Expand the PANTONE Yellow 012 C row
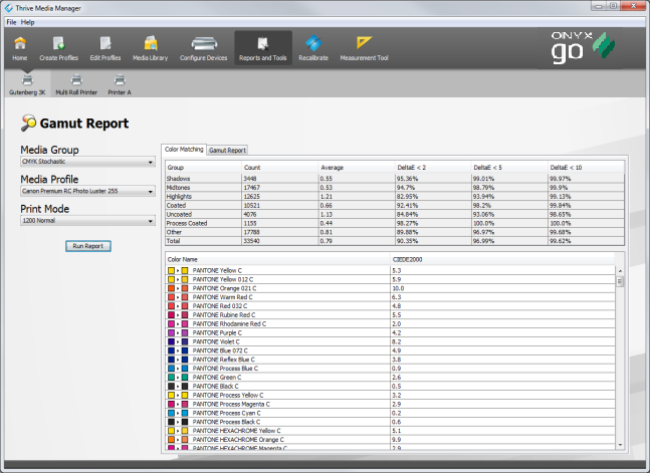 (x=178, y=279)
